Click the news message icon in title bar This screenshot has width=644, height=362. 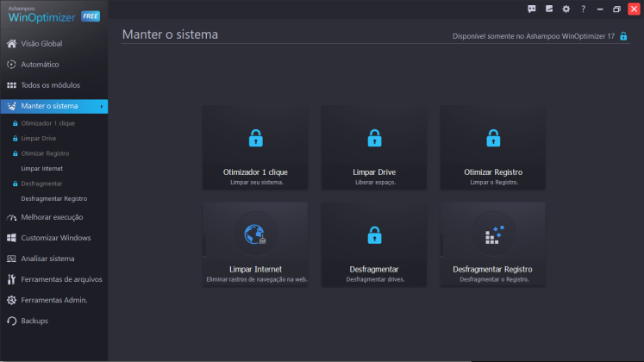(x=549, y=9)
